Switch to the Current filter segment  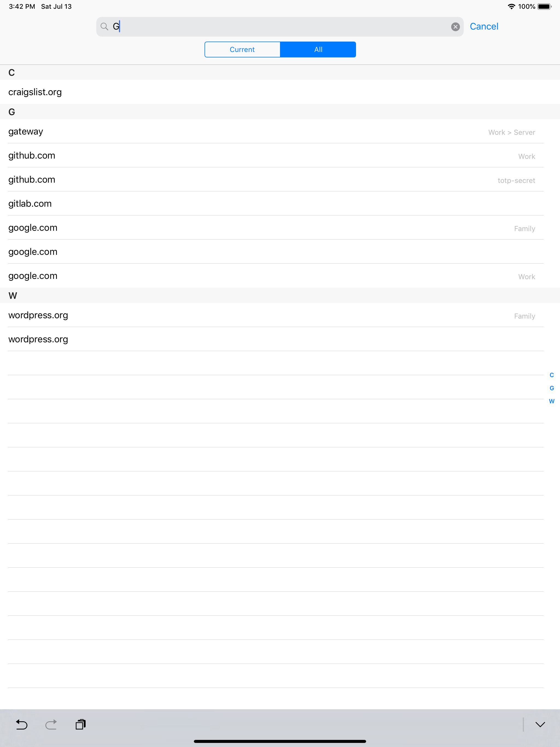pos(242,49)
